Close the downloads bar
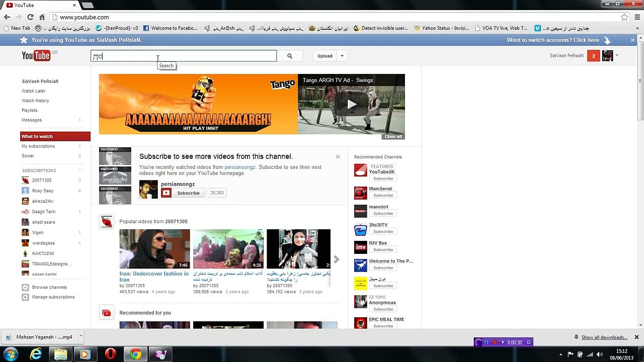Screen dimensions: 644x362 (x=636, y=337)
